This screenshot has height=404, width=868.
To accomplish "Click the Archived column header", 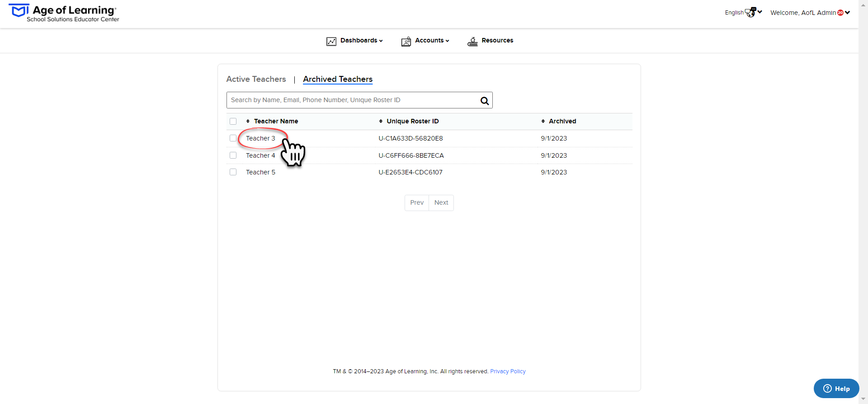I will pos(562,121).
